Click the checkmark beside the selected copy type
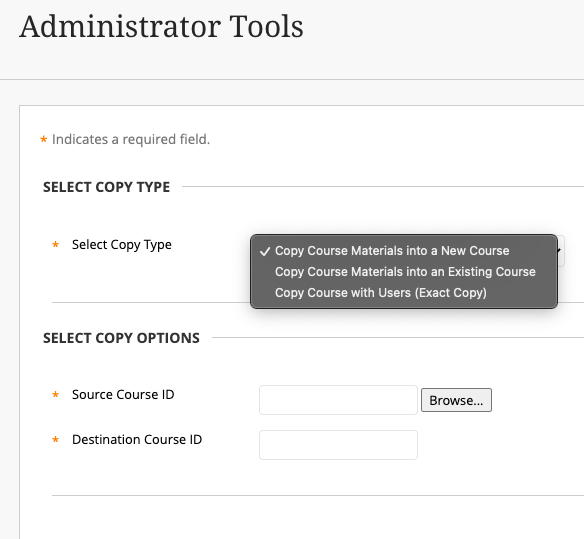The width and height of the screenshot is (584, 539). [265, 251]
